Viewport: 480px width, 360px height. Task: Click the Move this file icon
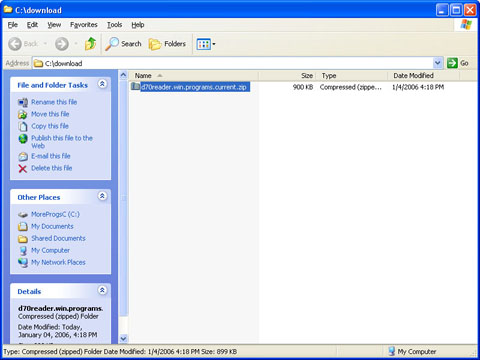23,114
